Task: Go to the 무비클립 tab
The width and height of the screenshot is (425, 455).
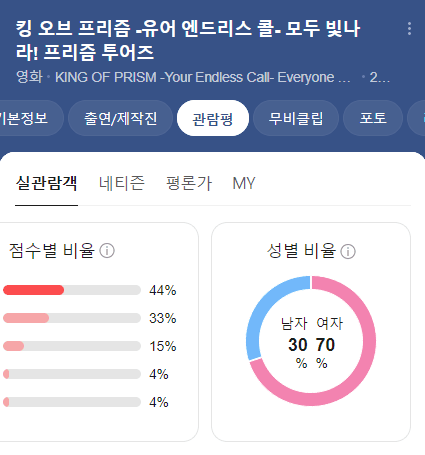Action: [296, 118]
